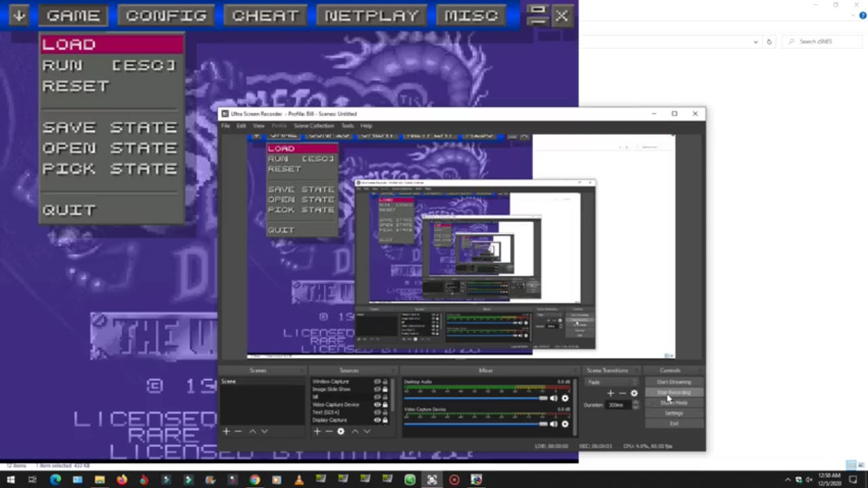Select QUIT in the ZSNES menu

(x=69, y=210)
